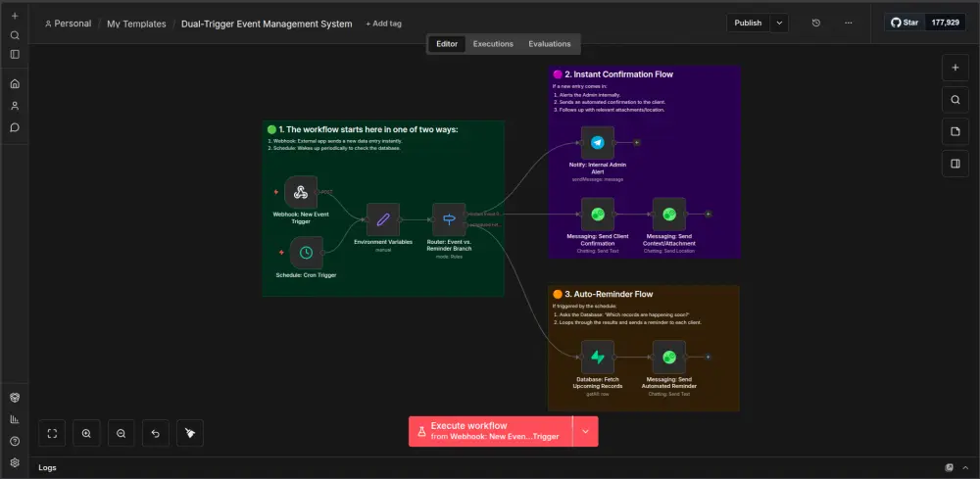The height and width of the screenshot is (479, 980).
Task: Tidy up the workflow with the broom icon
Action: [190, 433]
